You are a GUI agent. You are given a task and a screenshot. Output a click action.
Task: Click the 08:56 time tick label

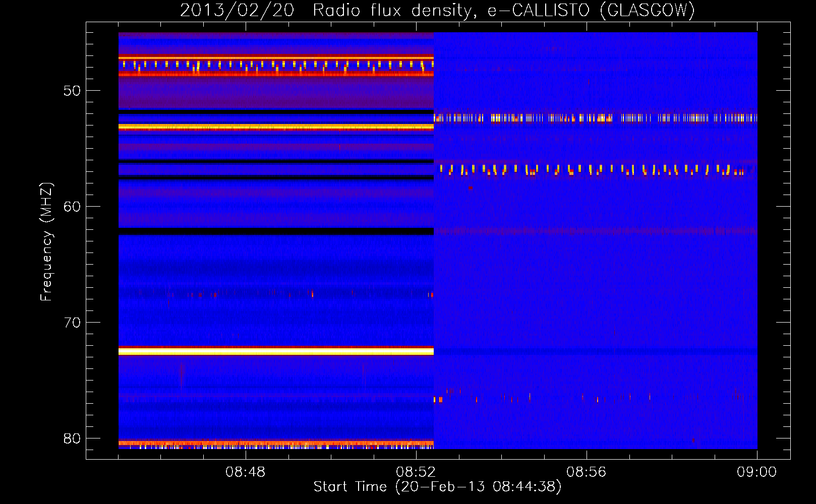587,472
